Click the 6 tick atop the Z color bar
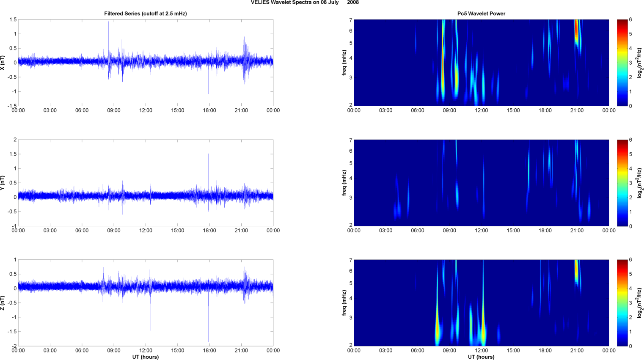Viewport: 644px width, 360px height. tap(631, 260)
